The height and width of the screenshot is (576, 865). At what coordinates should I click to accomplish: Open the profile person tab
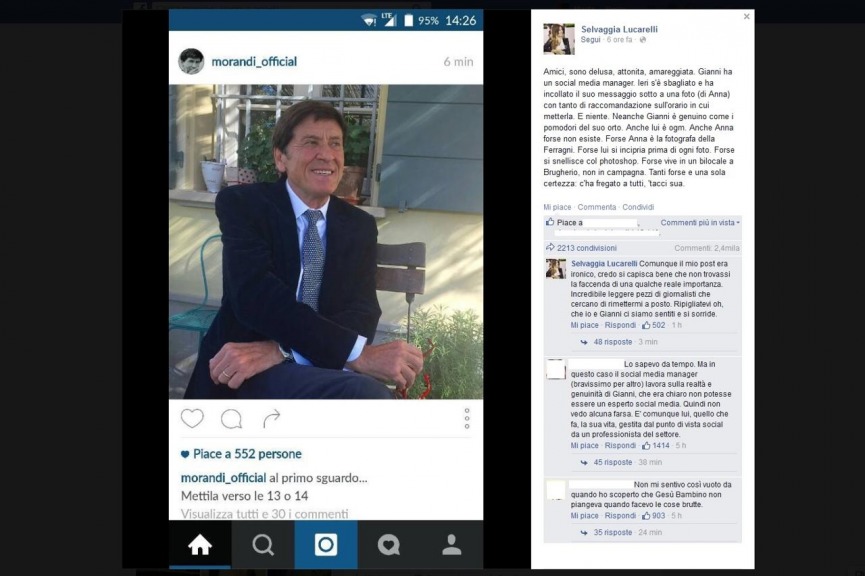452,545
